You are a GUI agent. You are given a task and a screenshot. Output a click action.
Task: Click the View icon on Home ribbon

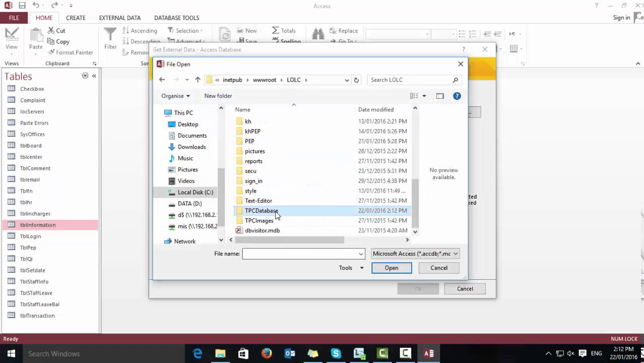[11, 34]
